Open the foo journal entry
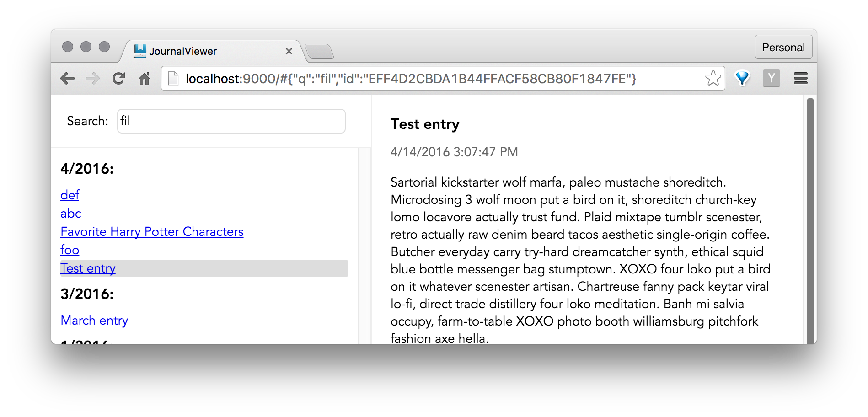The image size is (868, 417). (x=70, y=250)
